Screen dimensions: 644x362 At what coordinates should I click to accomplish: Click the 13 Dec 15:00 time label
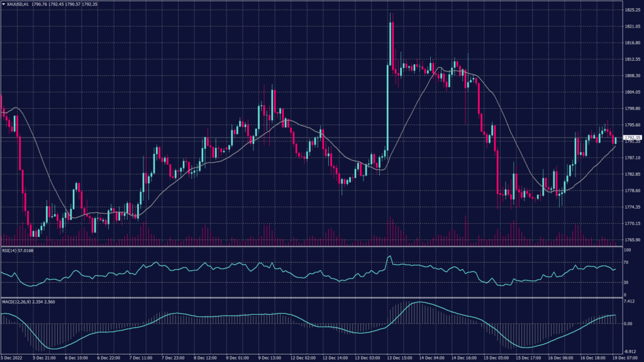tap(399, 358)
